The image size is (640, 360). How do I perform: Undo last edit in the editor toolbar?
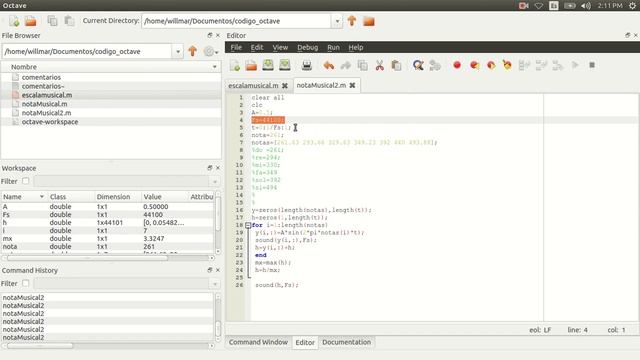coord(329,65)
